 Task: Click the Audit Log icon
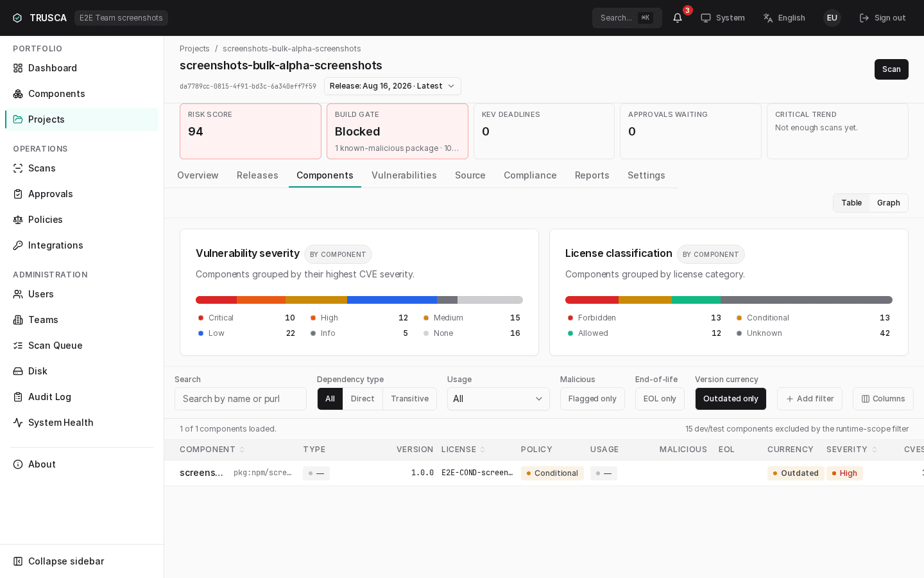click(x=18, y=397)
